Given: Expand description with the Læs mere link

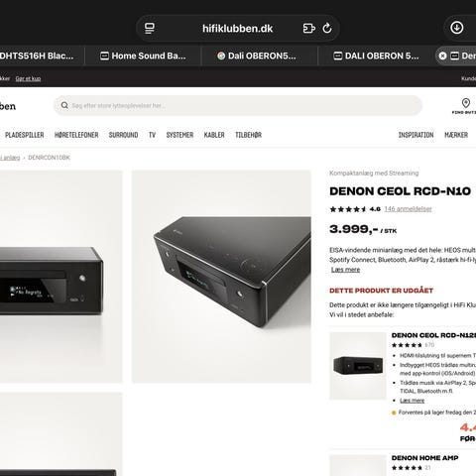Looking at the screenshot, I should pyautogui.click(x=345, y=270).
